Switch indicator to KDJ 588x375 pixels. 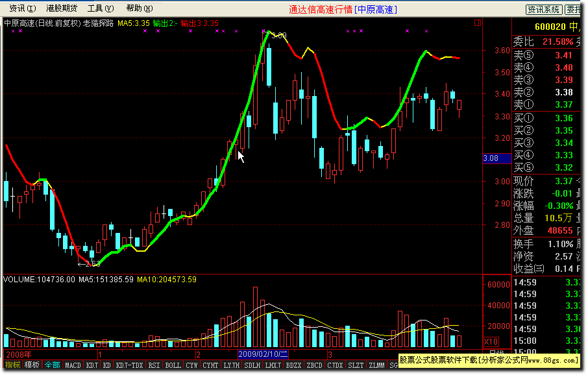(x=92, y=365)
